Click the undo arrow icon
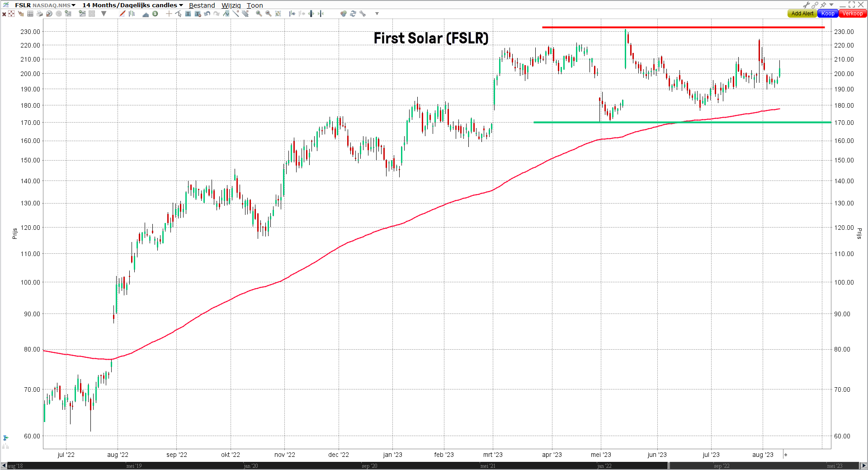Image resolution: width=868 pixels, height=470 pixels. 207,14
